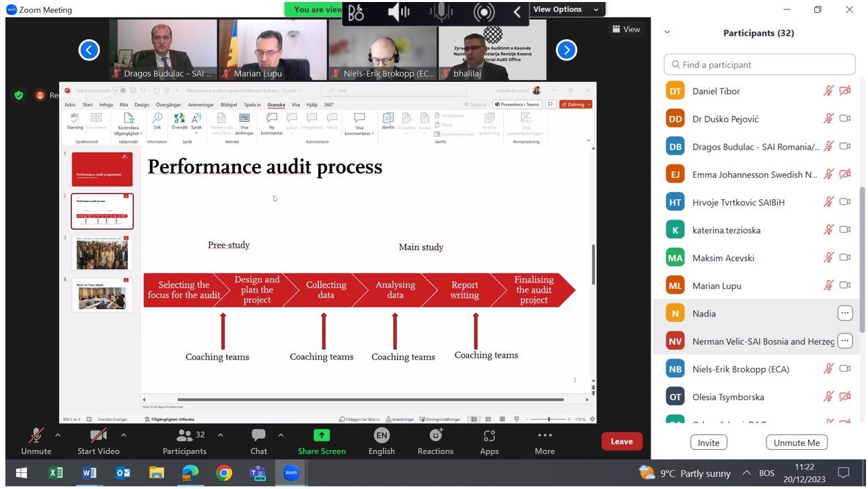868x489 pixels.
Task: Click the Find a participant search field
Action: tap(760, 65)
